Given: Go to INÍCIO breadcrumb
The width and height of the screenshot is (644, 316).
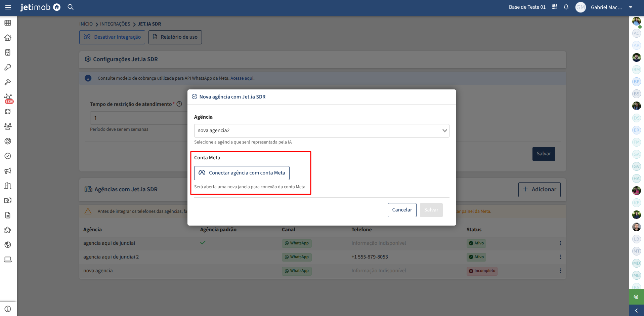Looking at the screenshot, I should point(86,24).
